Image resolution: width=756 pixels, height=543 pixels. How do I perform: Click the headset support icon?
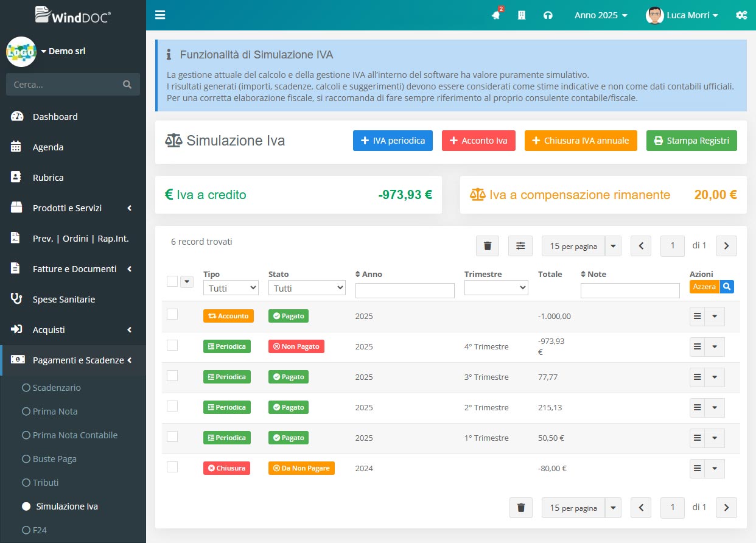(x=548, y=15)
